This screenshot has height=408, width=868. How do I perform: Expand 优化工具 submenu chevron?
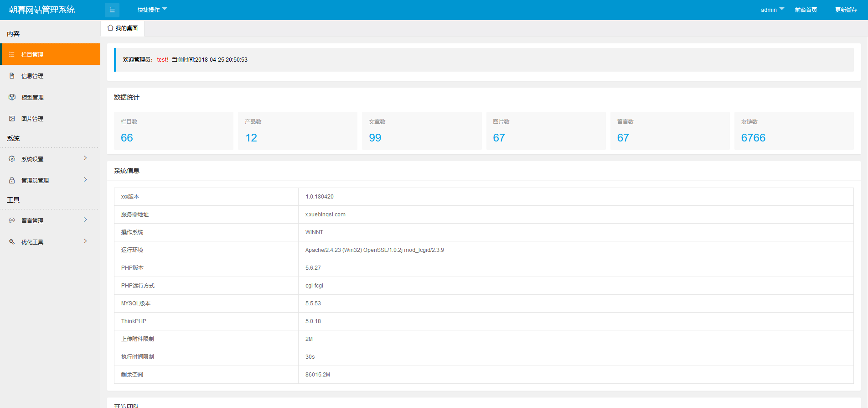coord(85,241)
